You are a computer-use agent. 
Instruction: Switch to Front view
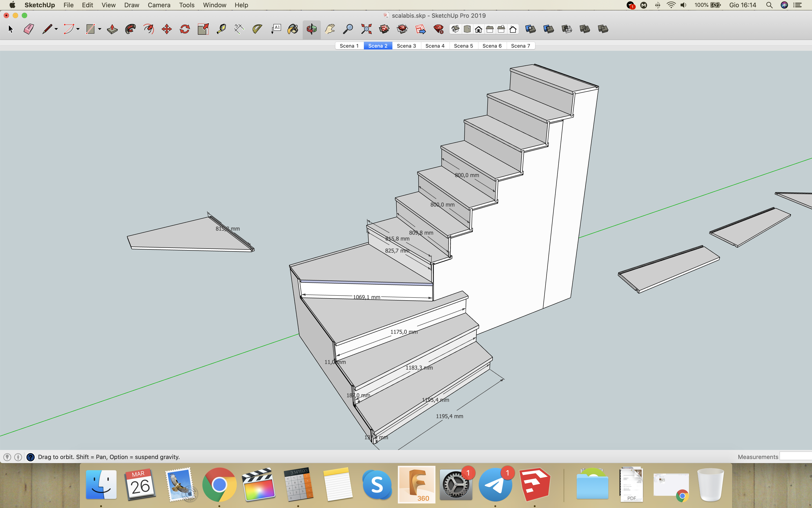tap(479, 29)
